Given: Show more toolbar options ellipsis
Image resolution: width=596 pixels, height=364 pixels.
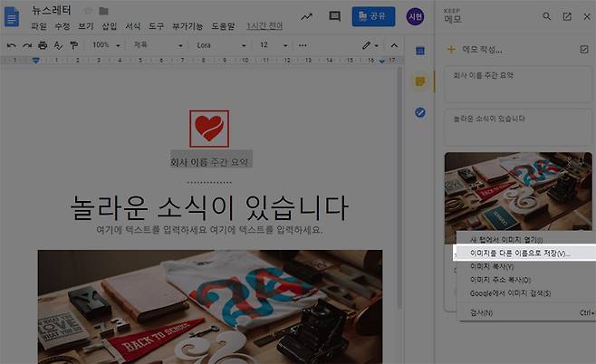Looking at the screenshot, I should click(303, 45).
